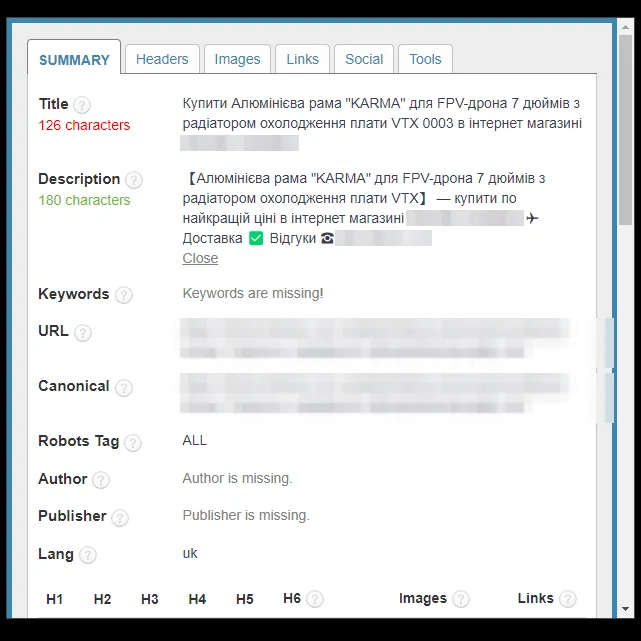Click the Images column label
This screenshot has width=641, height=641.
pyautogui.click(x=423, y=598)
